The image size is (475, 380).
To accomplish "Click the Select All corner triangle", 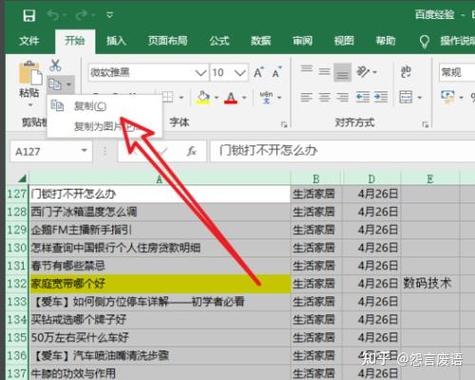I will (x=22, y=178).
